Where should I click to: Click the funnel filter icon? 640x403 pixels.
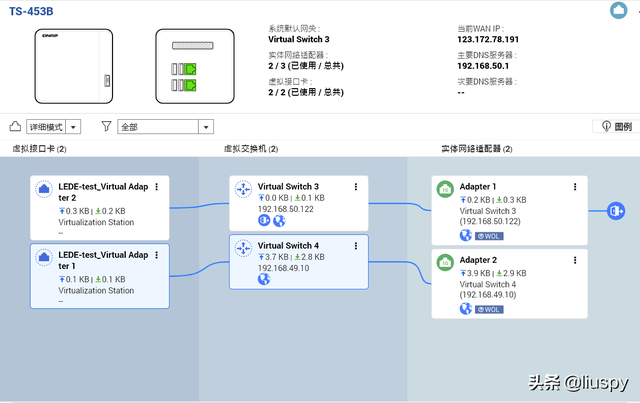coord(107,126)
